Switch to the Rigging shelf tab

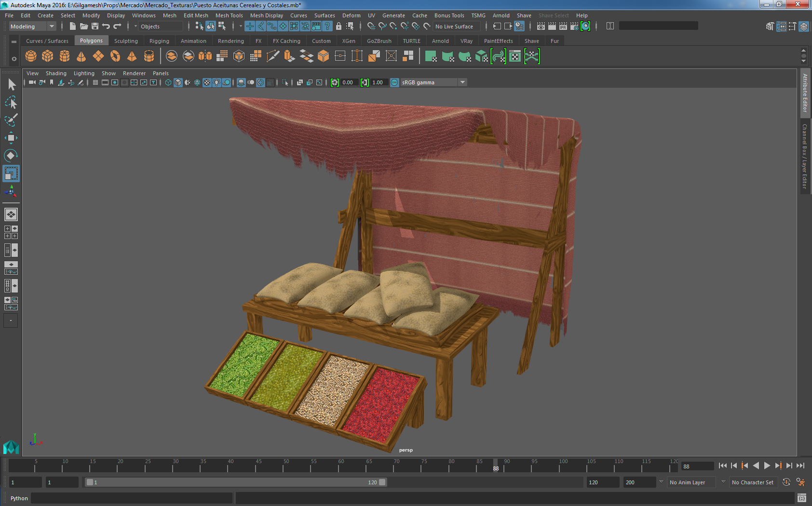click(159, 41)
